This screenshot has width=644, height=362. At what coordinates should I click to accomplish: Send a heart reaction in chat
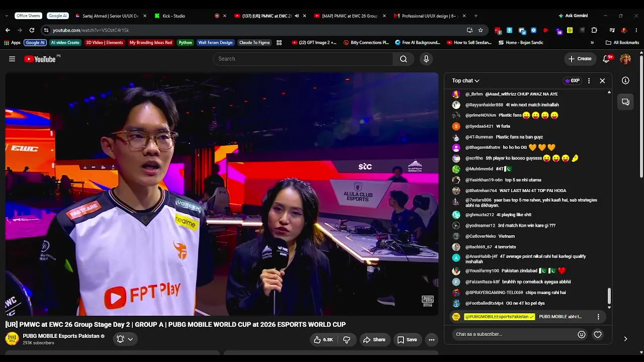598,334
